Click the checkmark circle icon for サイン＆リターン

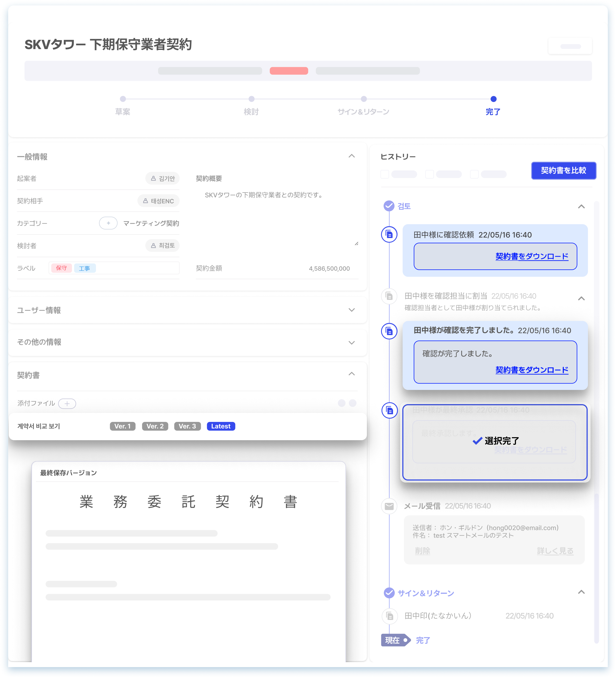[x=389, y=593]
